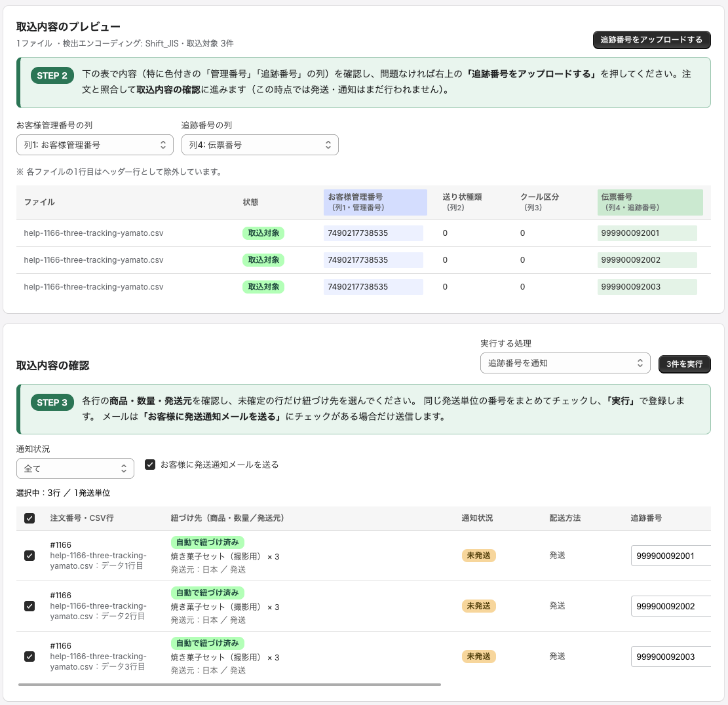The image size is (728, 705).
Task: Click 自動で紐づけ済み badge in データ2行目 row
Action: pyautogui.click(x=208, y=593)
